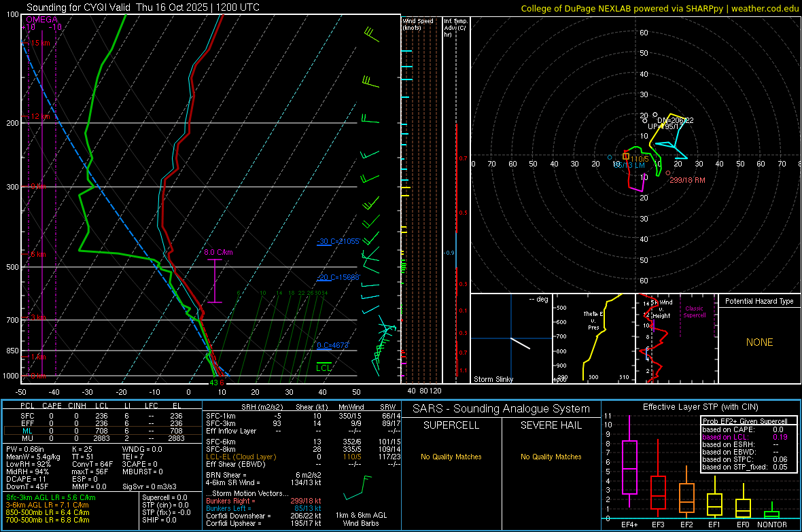Click the NONE hazard type value
802x532 pixels.
pos(759,342)
